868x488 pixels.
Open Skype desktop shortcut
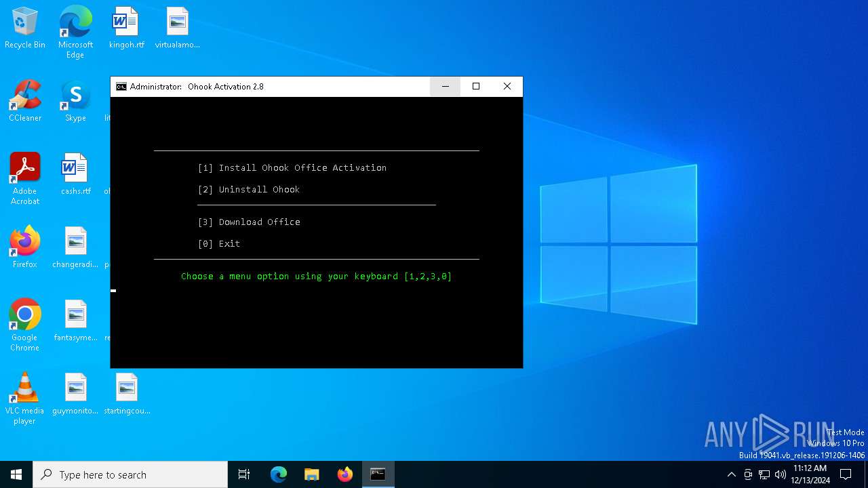coord(75,101)
